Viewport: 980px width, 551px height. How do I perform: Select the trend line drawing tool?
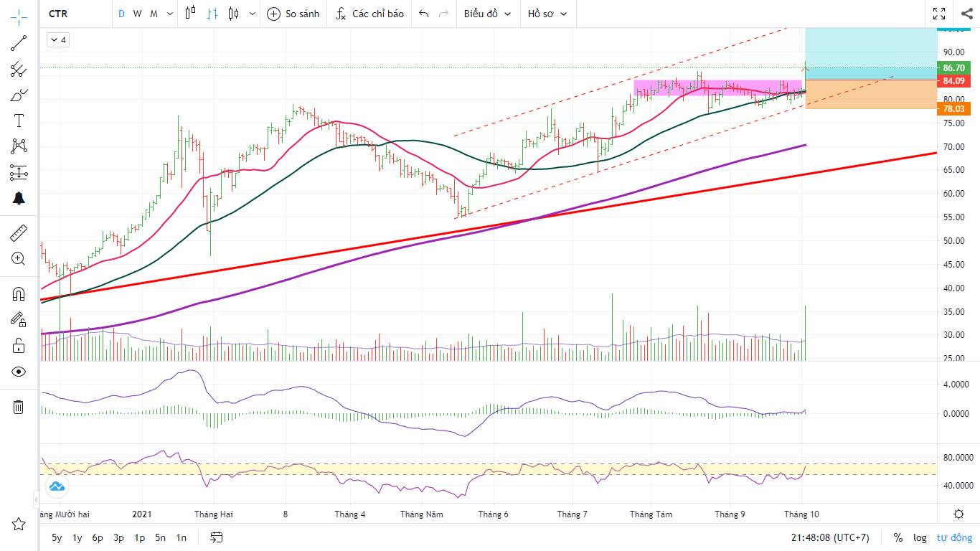pos(19,42)
